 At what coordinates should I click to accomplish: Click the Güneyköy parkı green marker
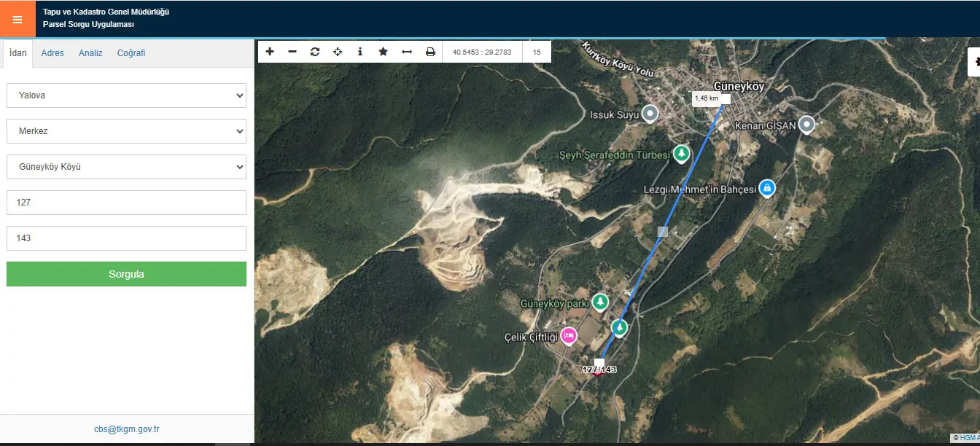tap(600, 301)
